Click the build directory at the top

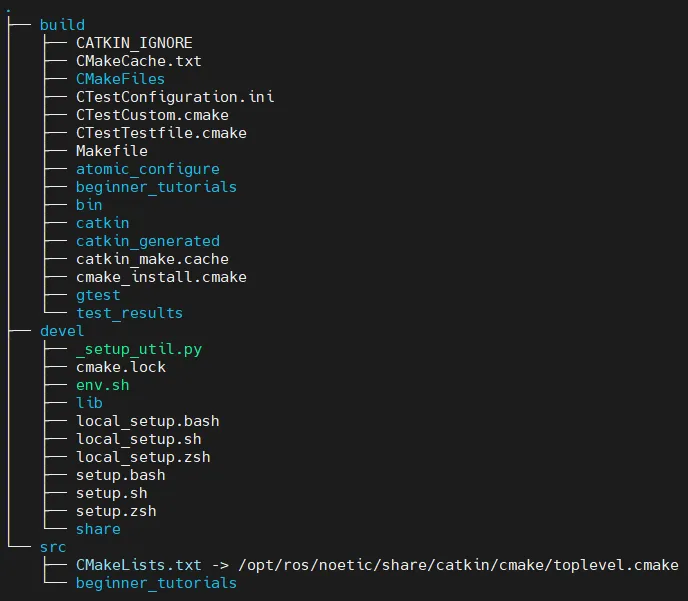coord(62,25)
